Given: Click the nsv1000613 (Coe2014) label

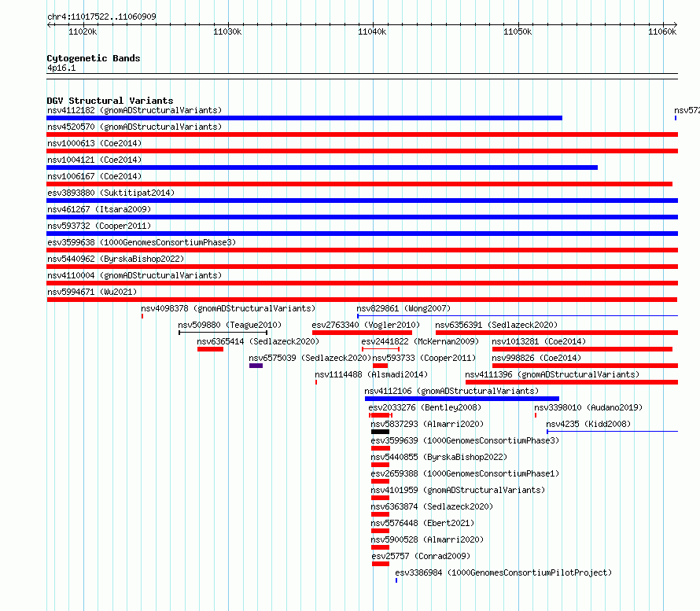Looking at the screenshot, I should [x=94, y=143].
